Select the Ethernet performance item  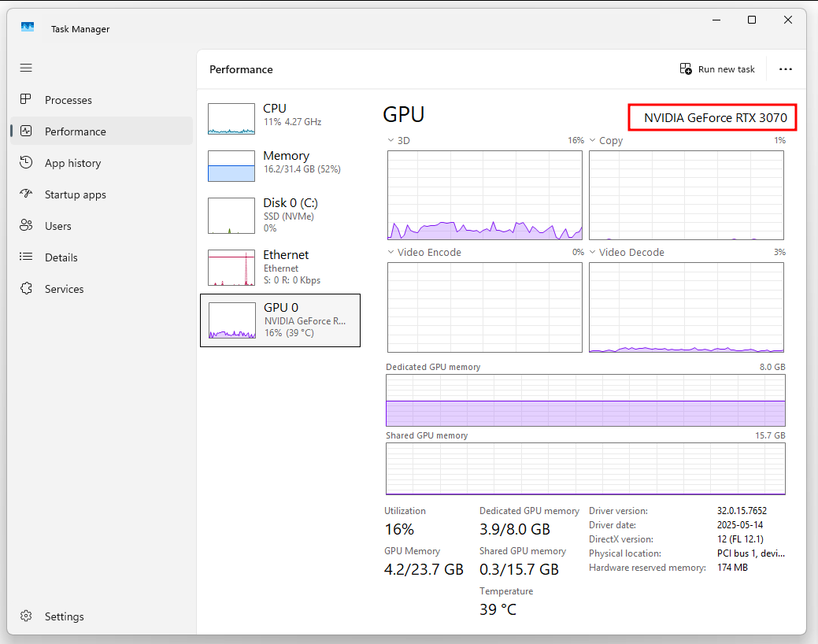280,267
